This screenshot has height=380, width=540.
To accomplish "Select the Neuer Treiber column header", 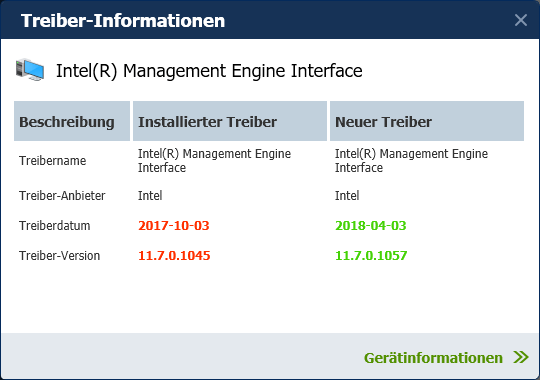I will point(427,121).
